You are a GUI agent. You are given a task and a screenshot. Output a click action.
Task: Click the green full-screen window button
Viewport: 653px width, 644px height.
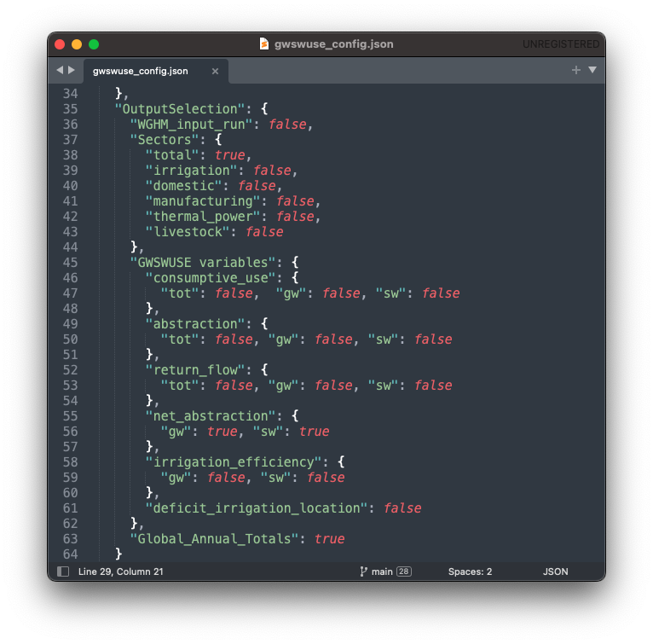click(x=94, y=44)
